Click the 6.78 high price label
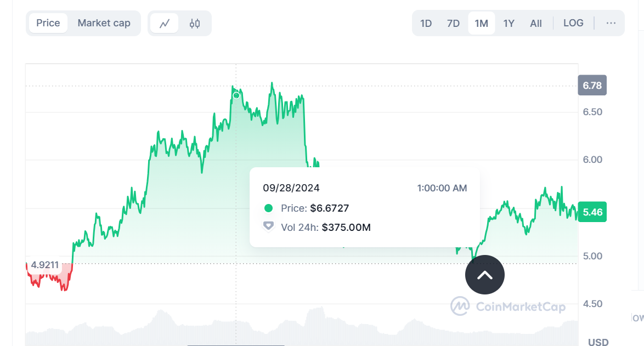The image size is (644, 346). click(x=592, y=86)
